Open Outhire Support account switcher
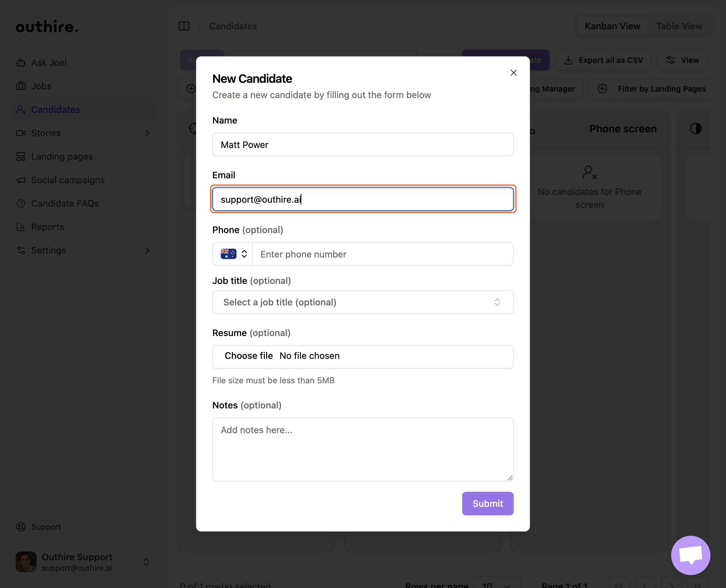Screen dimensions: 726x588 pyautogui.click(x=146, y=562)
